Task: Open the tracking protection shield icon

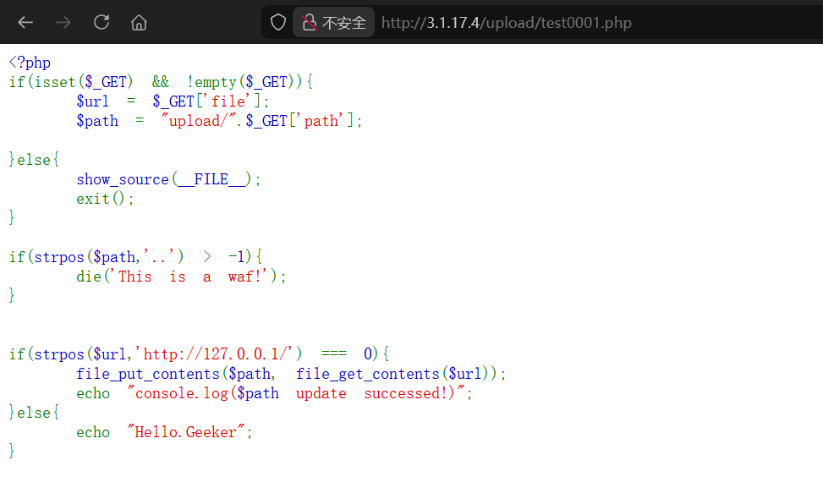Action: tap(278, 23)
